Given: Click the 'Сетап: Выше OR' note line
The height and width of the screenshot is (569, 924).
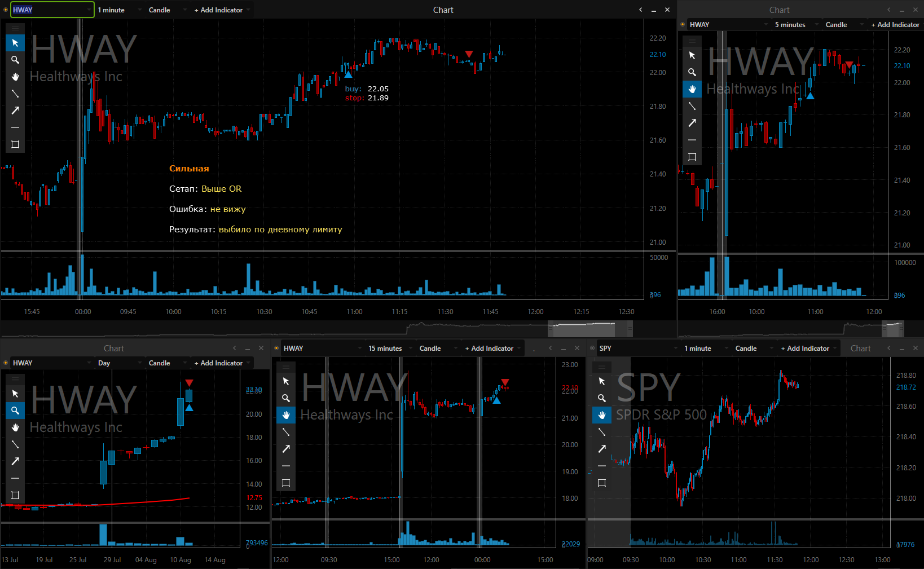Looking at the screenshot, I should 205,188.
